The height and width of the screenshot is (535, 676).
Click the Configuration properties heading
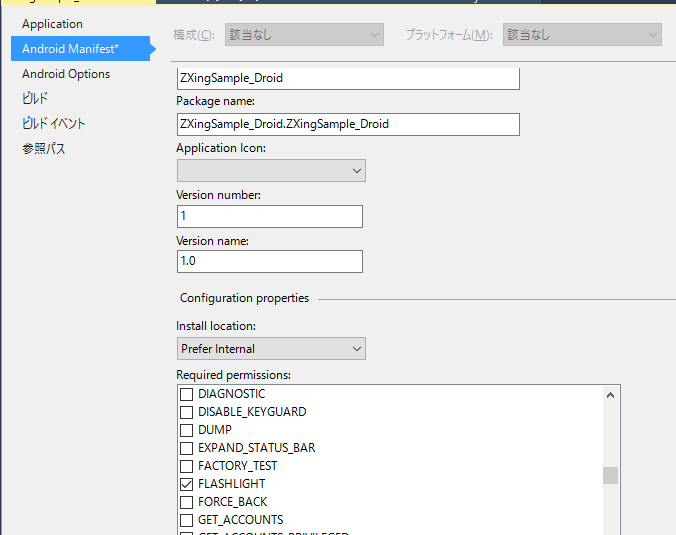244,298
